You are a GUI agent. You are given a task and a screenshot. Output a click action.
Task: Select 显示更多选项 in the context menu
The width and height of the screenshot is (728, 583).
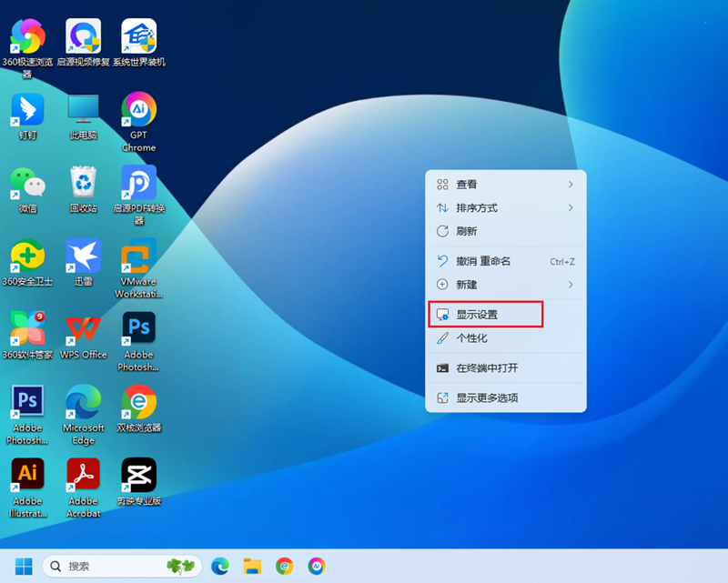[x=506, y=397]
